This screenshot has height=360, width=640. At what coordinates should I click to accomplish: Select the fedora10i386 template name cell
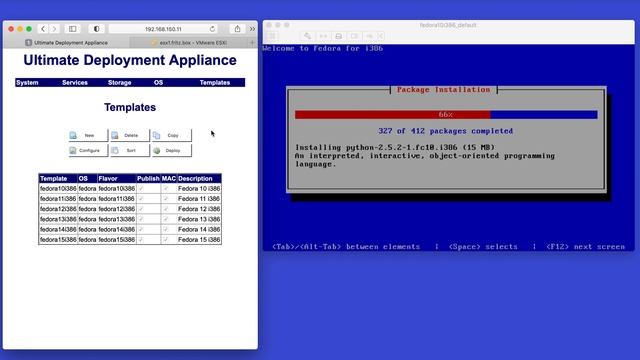58,189
